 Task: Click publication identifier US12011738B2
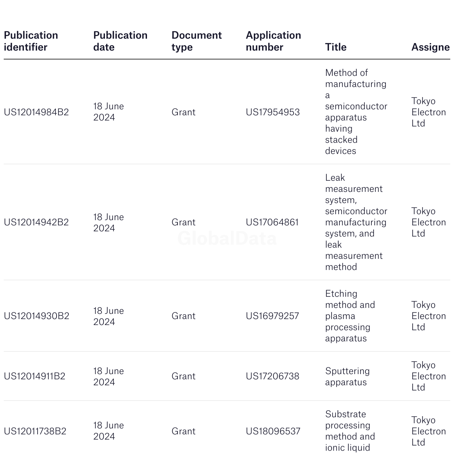pos(35,431)
